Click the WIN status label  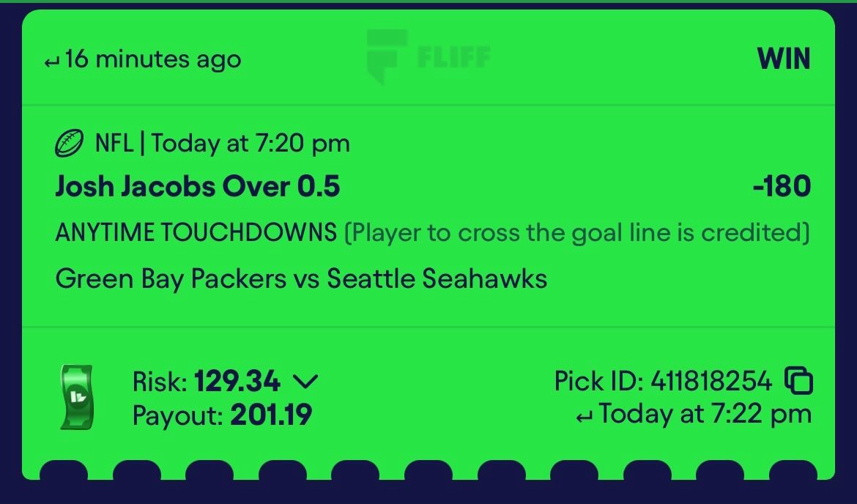click(x=783, y=59)
